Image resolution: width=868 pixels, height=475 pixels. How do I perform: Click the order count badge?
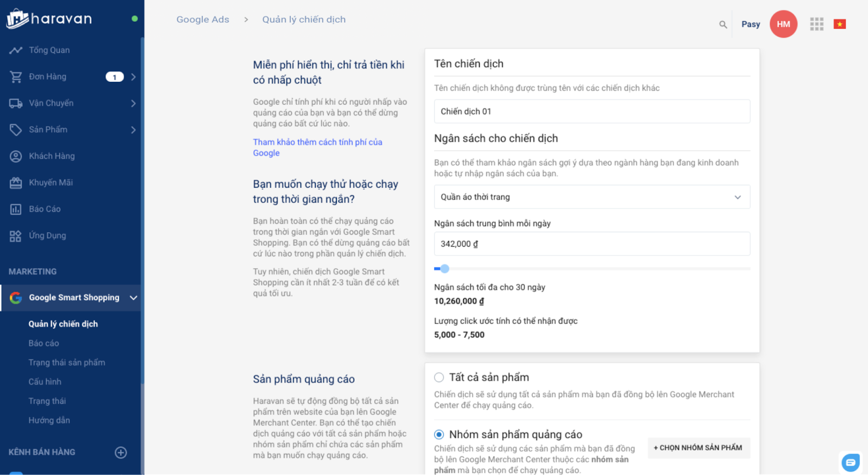tap(114, 77)
